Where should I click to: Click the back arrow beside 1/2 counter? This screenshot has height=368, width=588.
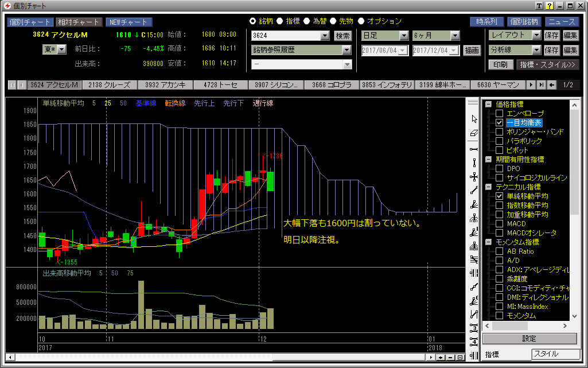coord(551,85)
